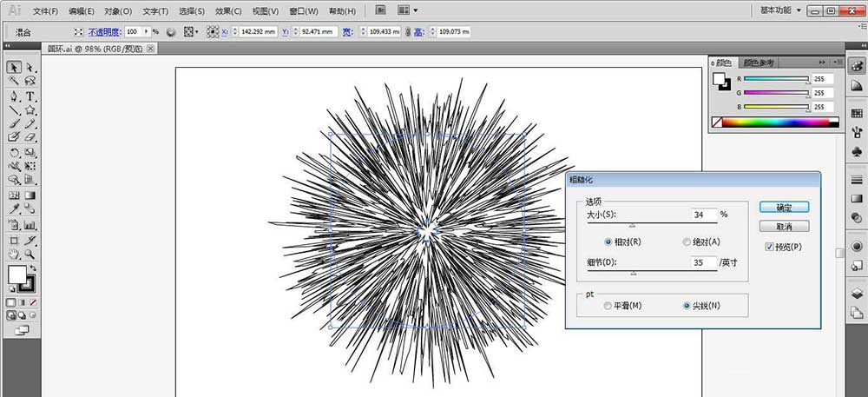Click the Opacity (不透明度) link label
Viewport: 868px width, 397px height.
point(105,32)
